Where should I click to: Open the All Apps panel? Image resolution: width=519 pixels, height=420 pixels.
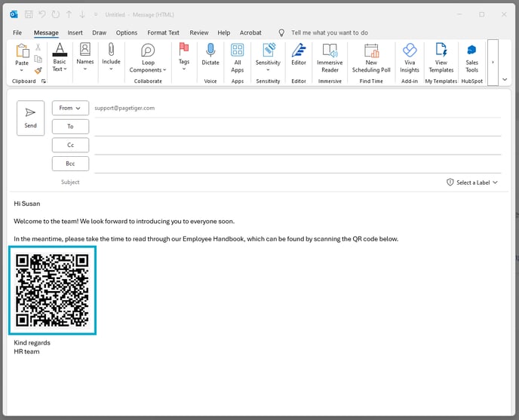(238, 57)
